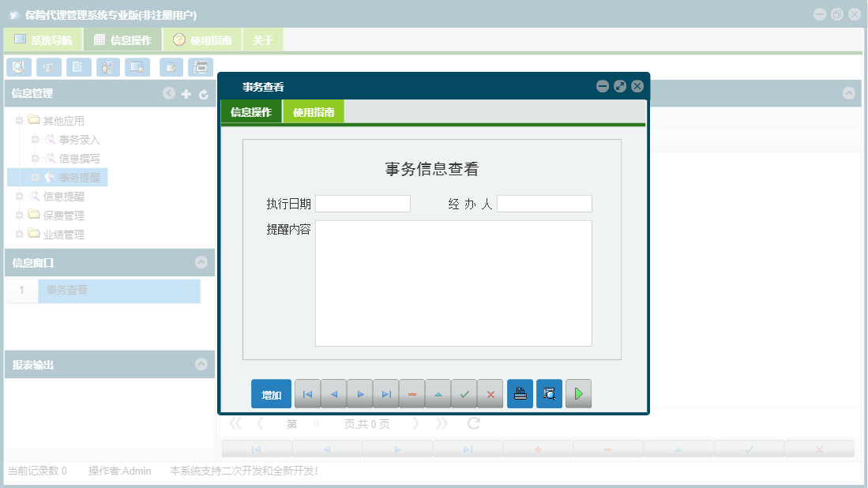The width and height of the screenshot is (868, 488).
Task: Close the 事务查看 dialog
Action: coord(637,86)
